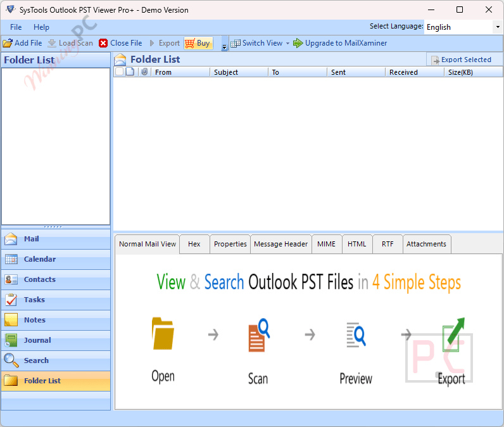Click the Add File toolbar button

[x=23, y=43]
